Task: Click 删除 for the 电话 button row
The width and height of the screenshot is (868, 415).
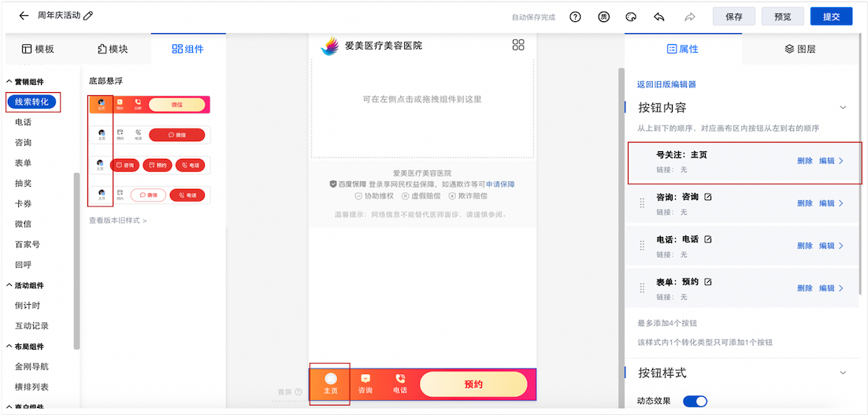Action: (804, 246)
